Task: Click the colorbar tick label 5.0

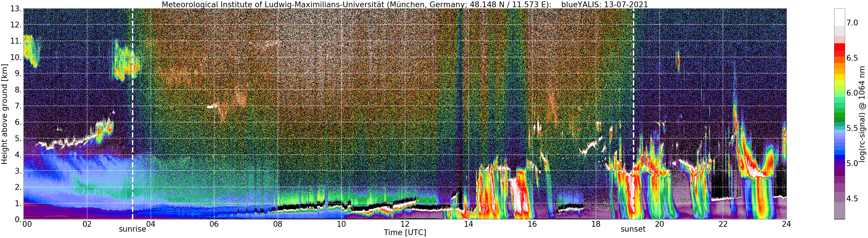Action: point(852,163)
